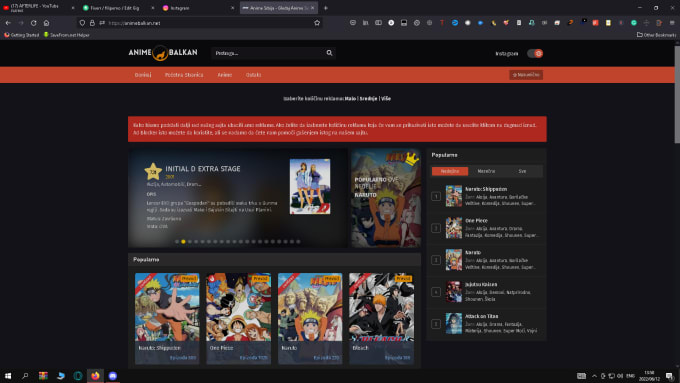Select the first carousel dot indicator
Viewport: 680px width, 383px height.
(177, 242)
